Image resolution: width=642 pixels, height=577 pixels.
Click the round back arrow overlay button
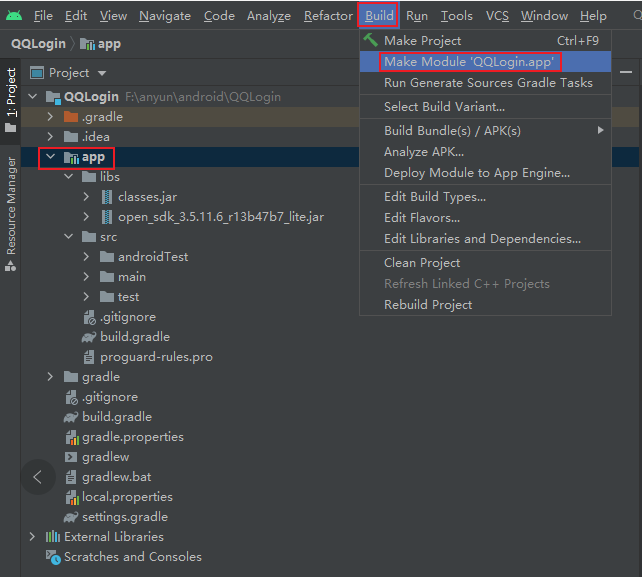38,477
